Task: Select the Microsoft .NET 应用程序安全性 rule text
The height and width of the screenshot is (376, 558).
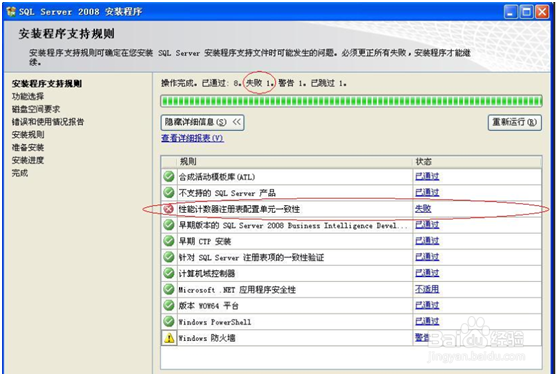Action: [237, 290]
